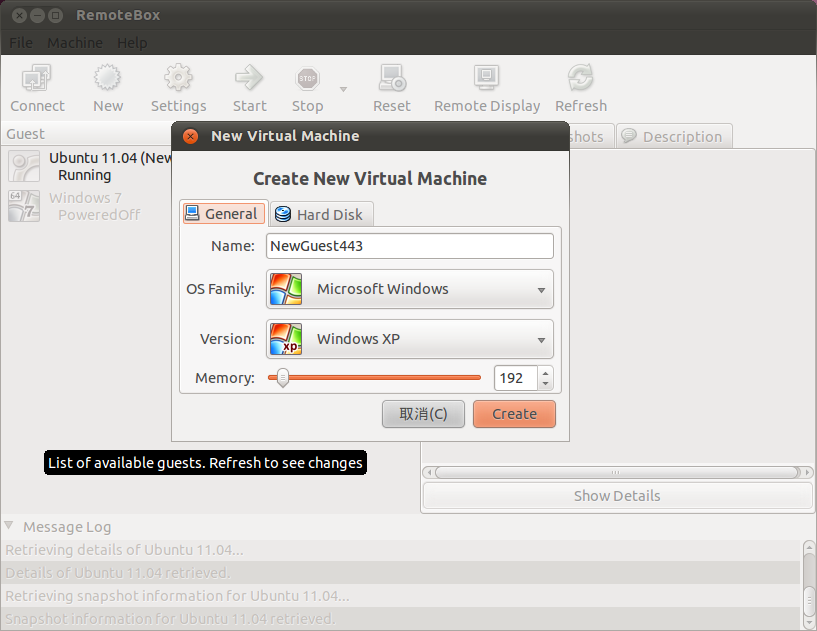Click the Message Log vertical scrollbar

[809, 586]
